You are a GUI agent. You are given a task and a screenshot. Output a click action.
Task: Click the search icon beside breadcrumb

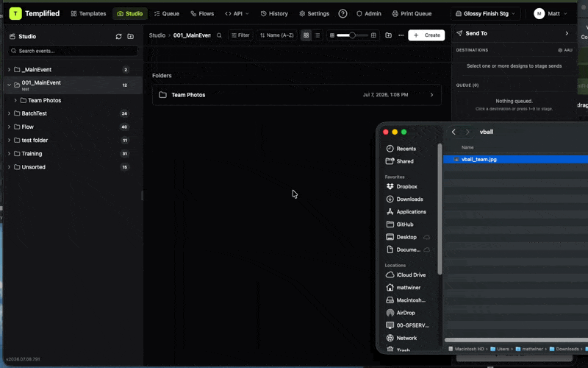click(219, 35)
